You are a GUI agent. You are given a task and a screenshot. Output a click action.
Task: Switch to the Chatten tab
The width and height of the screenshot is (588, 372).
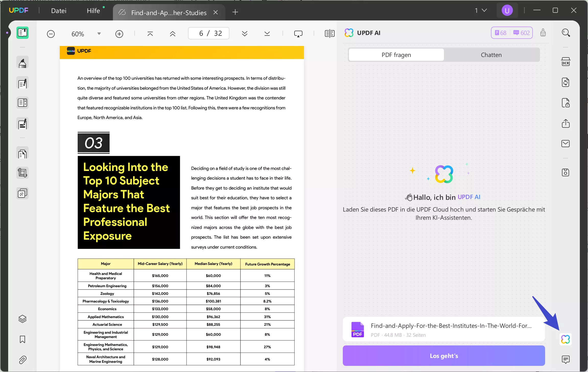click(x=491, y=55)
